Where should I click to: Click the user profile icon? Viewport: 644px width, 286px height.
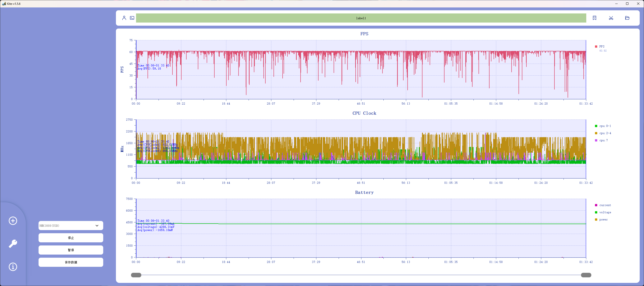click(x=124, y=18)
